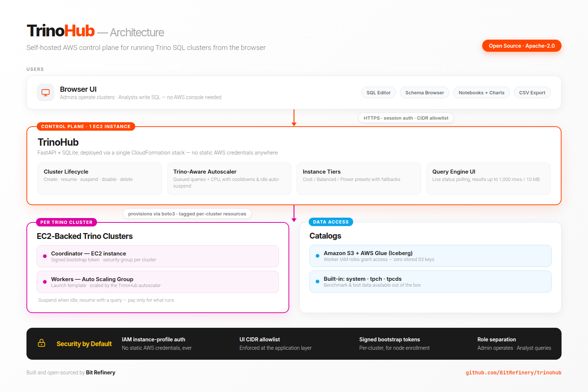This screenshot has height=392, width=588.
Task: Select the Built-in: system · tpch · tpcds row
Action: click(430, 282)
